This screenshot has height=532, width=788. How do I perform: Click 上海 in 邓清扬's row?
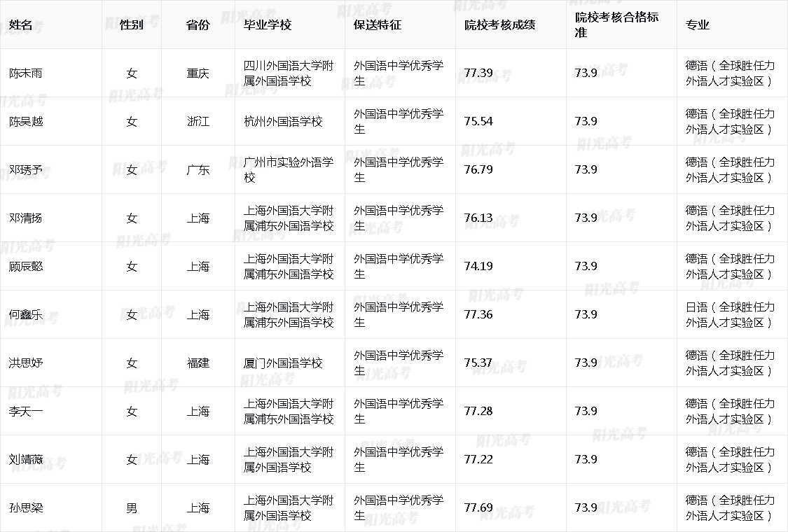click(x=198, y=218)
